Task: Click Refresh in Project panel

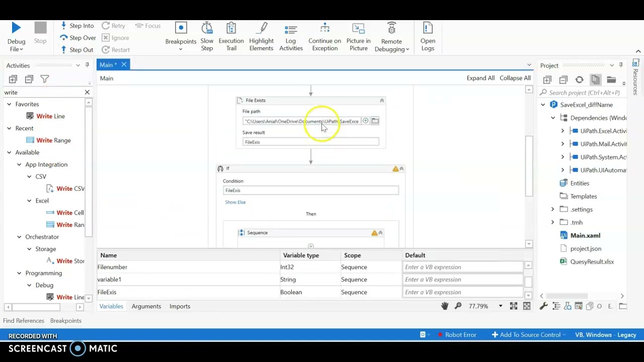Action: coord(580,79)
